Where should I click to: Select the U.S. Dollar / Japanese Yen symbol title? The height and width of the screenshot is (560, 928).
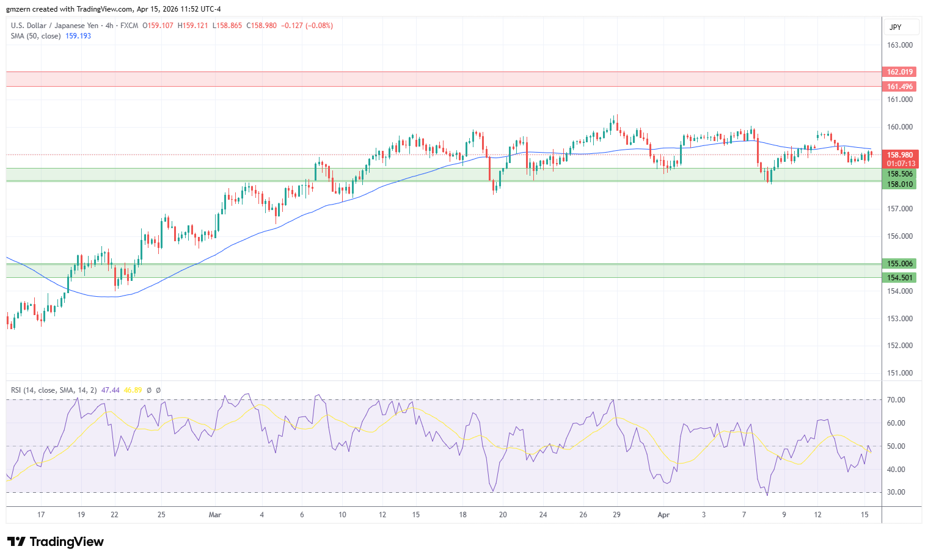pyautogui.click(x=55, y=26)
